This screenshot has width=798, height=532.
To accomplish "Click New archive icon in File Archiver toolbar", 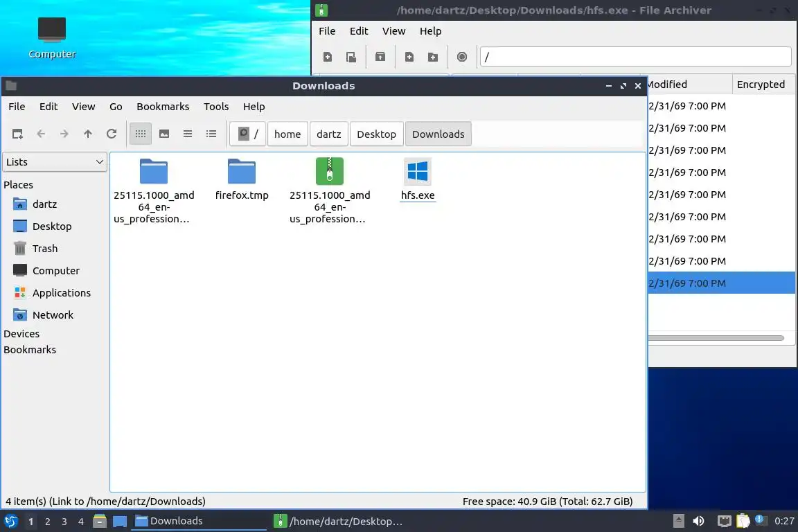I will pyautogui.click(x=328, y=57).
